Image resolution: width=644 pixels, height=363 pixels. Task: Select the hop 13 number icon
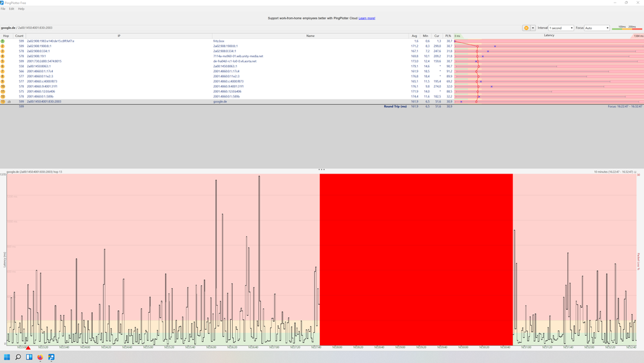click(x=3, y=101)
